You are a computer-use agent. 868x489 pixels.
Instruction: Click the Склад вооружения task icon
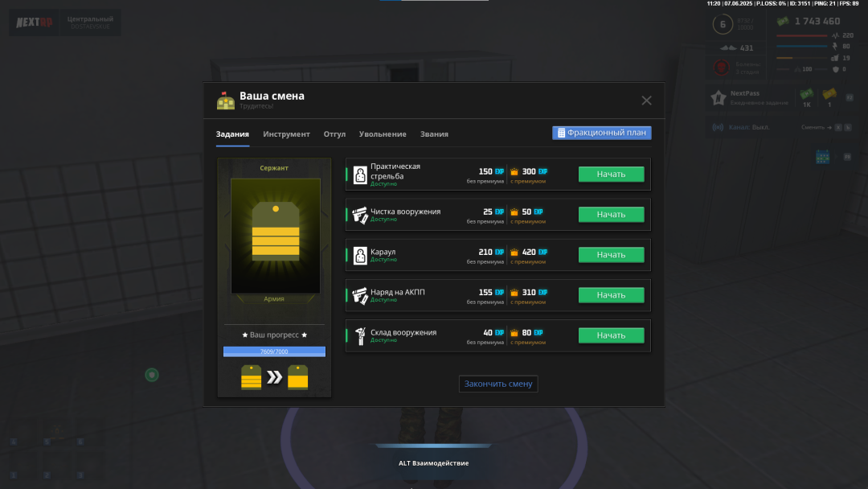click(x=360, y=335)
